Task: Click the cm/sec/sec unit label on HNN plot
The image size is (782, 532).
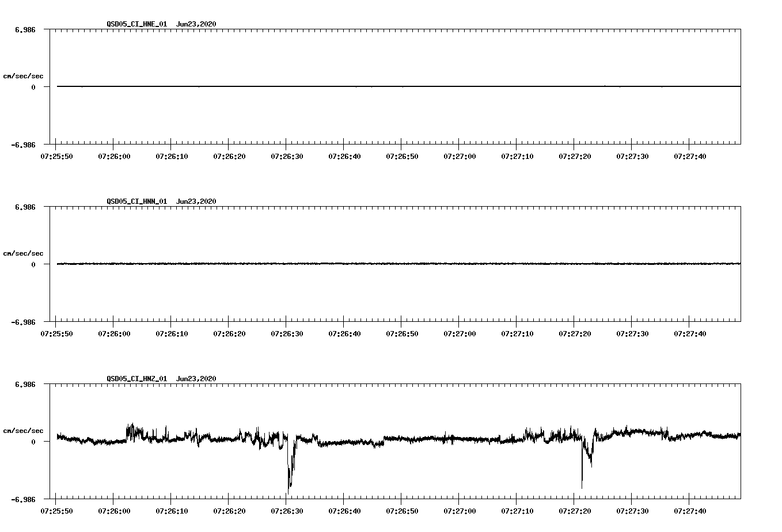Action: (23, 253)
